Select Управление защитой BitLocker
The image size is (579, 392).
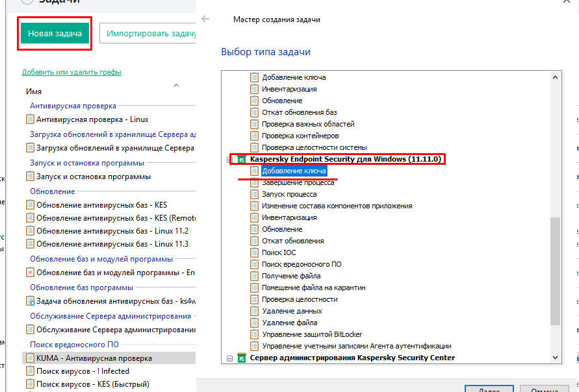click(312, 334)
